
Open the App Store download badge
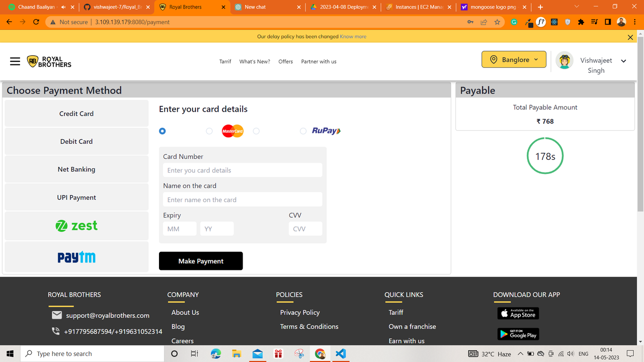click(518, 313)
